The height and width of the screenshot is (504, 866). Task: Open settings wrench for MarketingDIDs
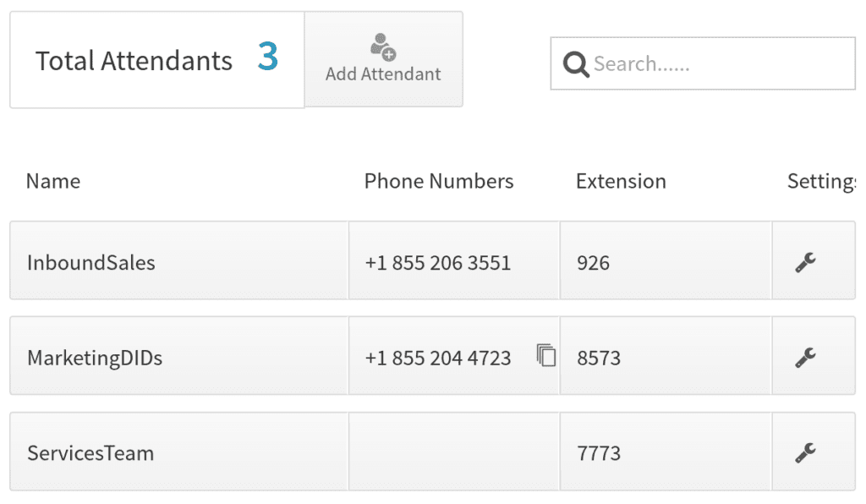coord(805,358)
